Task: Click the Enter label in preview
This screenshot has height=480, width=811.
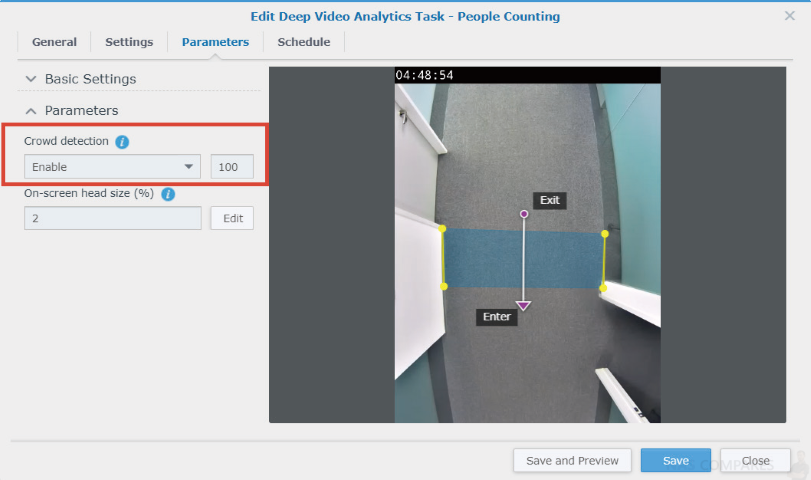Action: coord(497,317)
